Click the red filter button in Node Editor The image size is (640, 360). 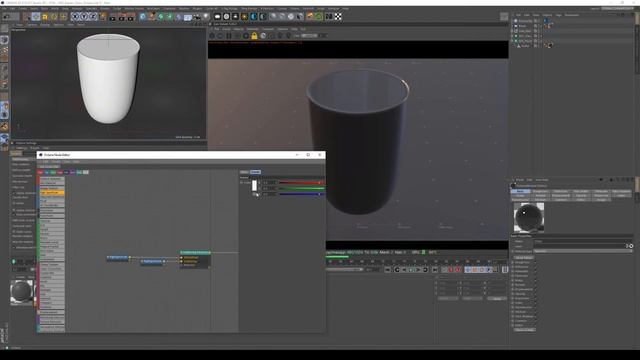coord(40,172)
